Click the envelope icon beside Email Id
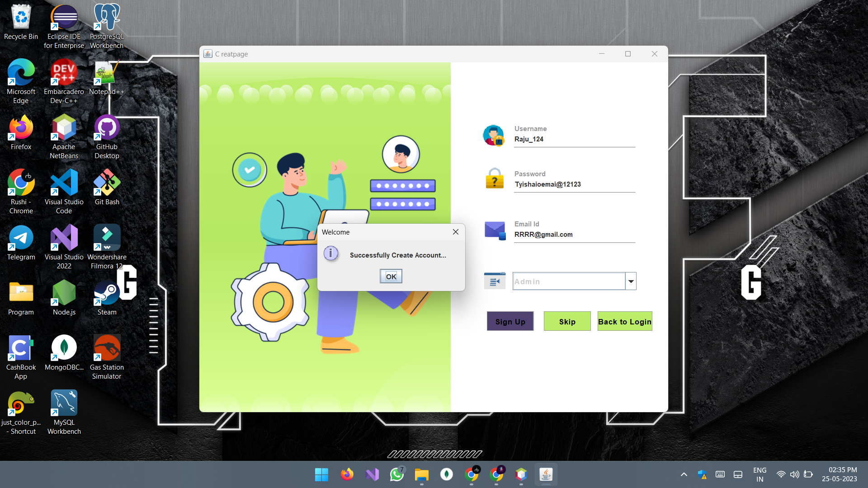This screenshot has width=868, height=488. tap(495, 230)
